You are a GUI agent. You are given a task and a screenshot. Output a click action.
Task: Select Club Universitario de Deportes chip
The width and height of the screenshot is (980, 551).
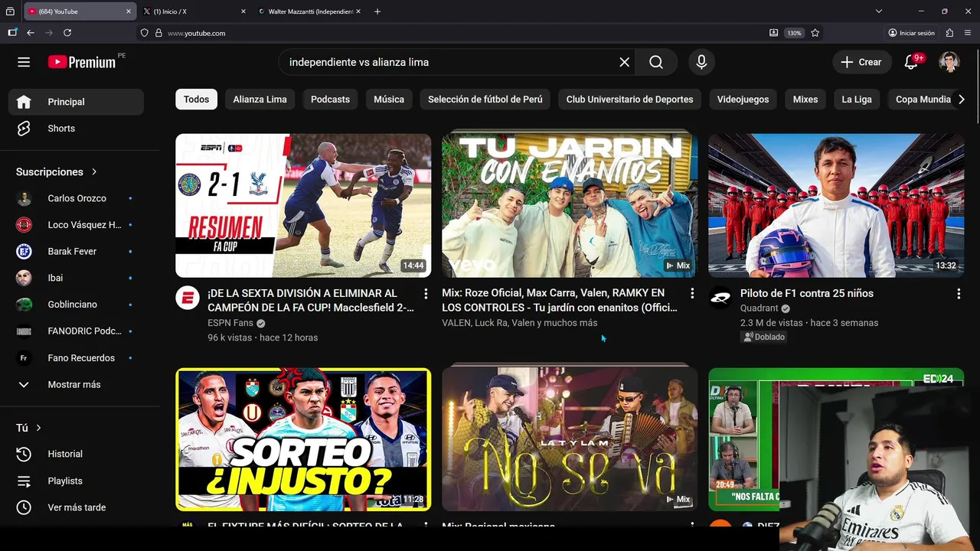tap(629, 99)
